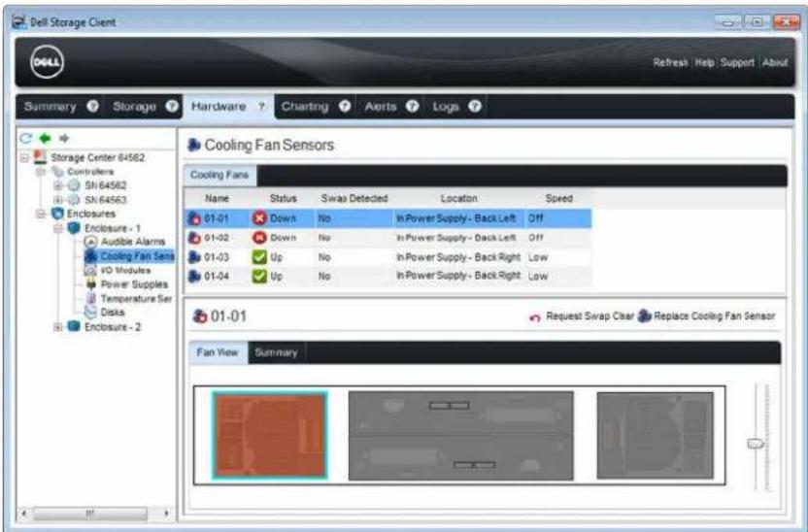Select the highlighted orange power supply image
Screen dimensions: 808x532
point(270,436)
